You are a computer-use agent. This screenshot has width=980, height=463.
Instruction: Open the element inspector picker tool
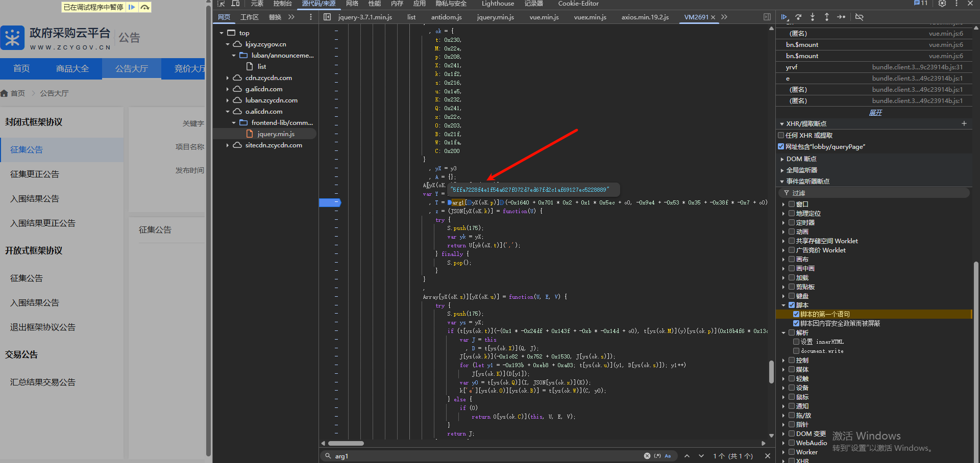[221, 4]
